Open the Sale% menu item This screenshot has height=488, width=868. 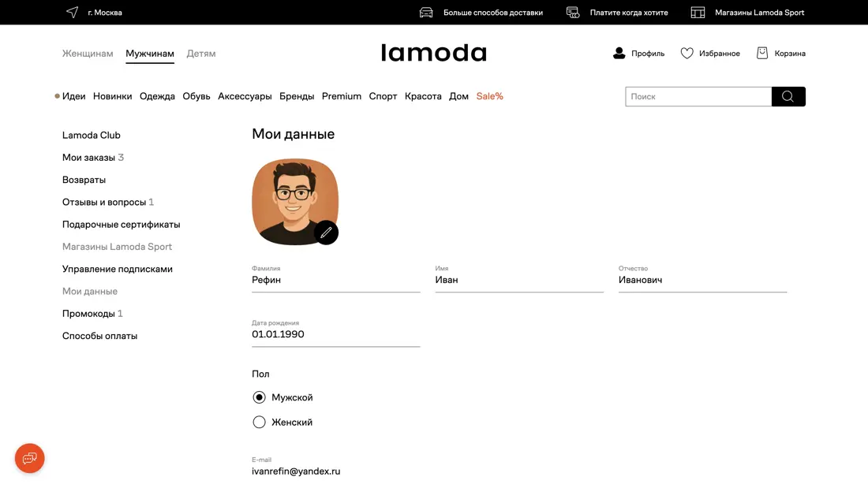[489, 96]
